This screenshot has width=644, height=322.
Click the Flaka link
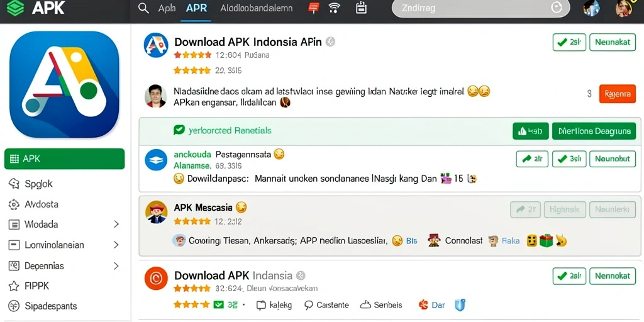click(x=511, y=241)
